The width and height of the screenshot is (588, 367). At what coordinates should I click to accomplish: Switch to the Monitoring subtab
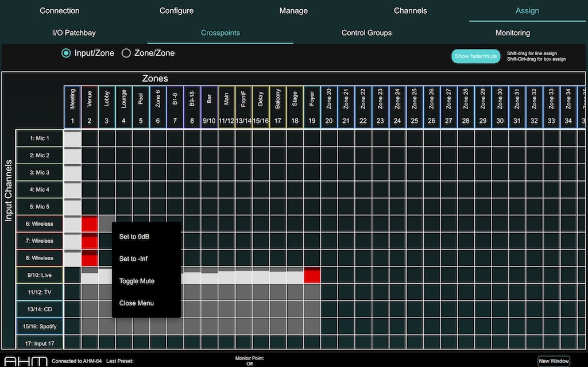(x=512, y=33)
